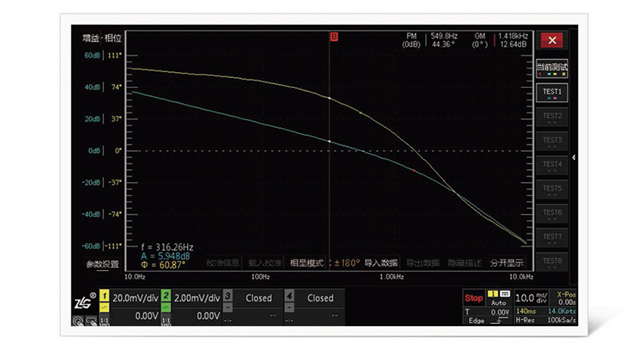Click channel 1 probe ratio 1:1 icon
This screenshot has height=364, width=644.
click(105, 321)
